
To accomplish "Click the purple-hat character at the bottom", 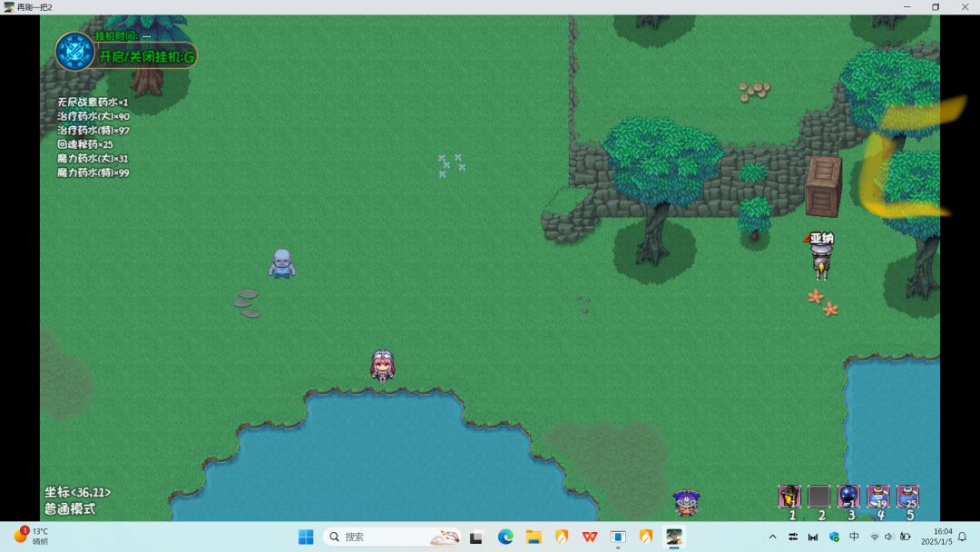I will click(x=686, y=503).
